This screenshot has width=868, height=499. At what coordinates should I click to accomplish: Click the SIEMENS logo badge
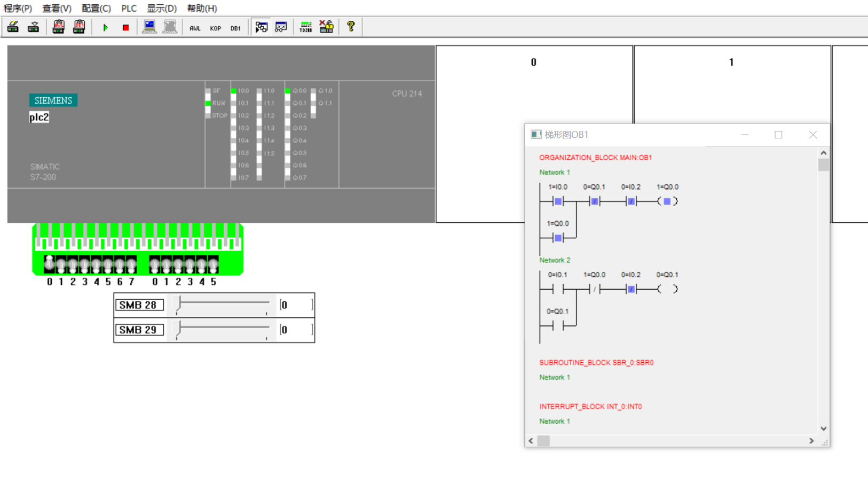tap(53, 100)
